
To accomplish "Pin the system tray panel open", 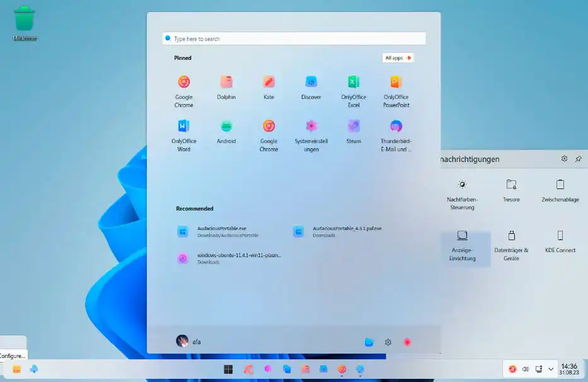I will tap(579, 159).
